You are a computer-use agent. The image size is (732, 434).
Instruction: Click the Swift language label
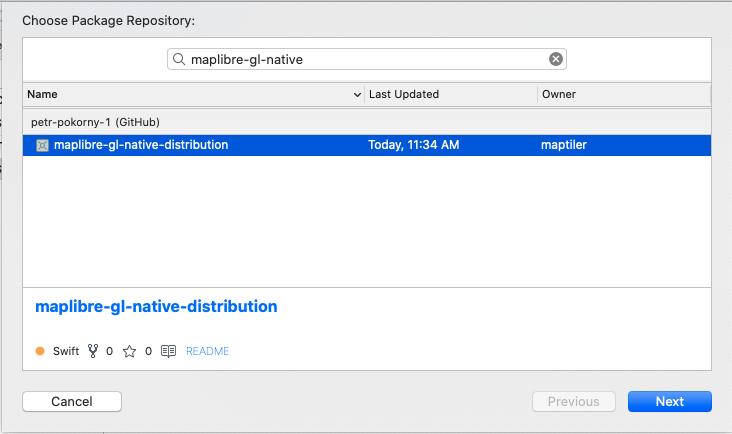[x=66, y=351]
